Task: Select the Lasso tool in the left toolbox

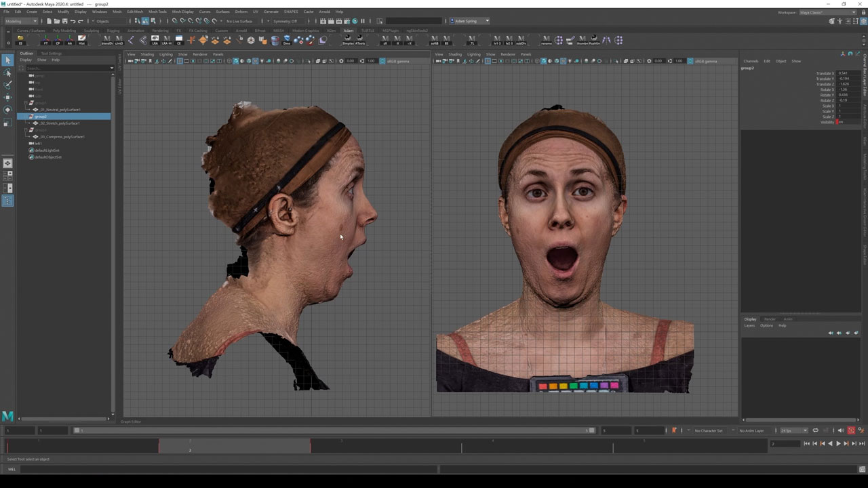Action: pyautogui.click(x=7, y=73)
